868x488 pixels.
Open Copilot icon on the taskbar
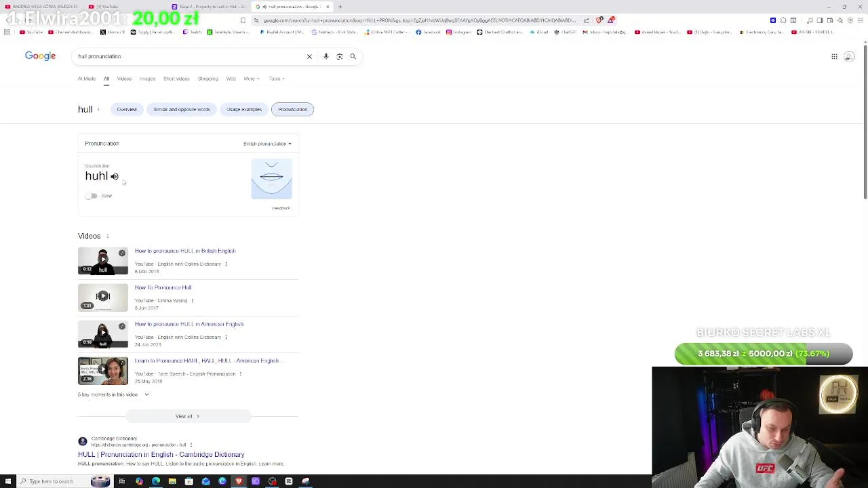[x=139, y=481]
